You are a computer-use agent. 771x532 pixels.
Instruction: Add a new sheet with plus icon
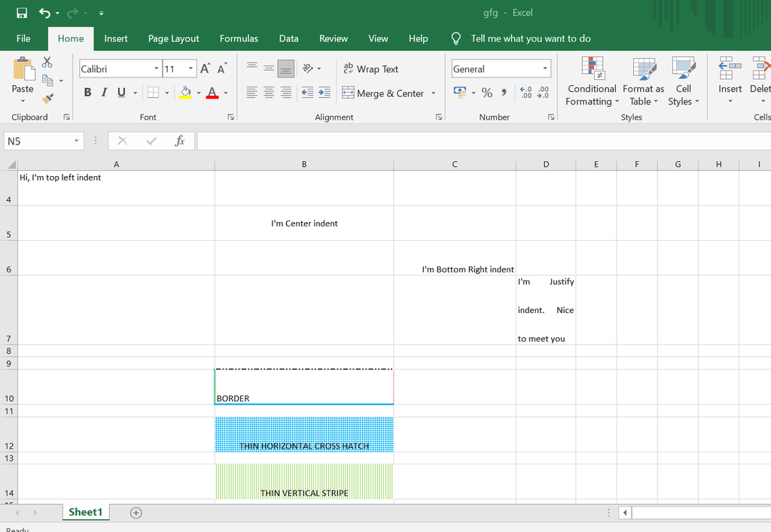(136, 512)
